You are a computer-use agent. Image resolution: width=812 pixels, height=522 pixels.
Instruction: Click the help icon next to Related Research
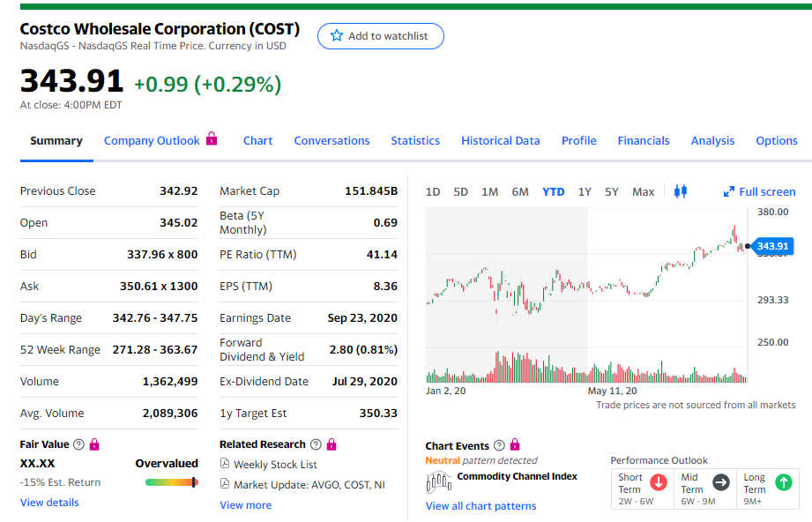point(317,444)
